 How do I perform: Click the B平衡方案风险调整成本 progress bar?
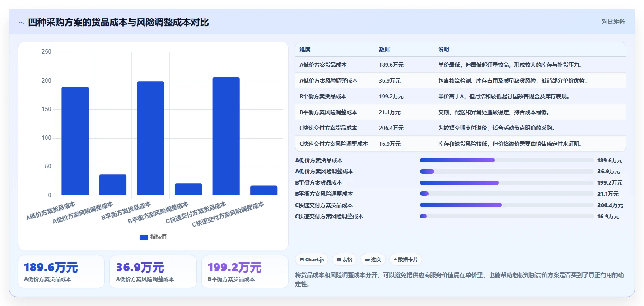[507, 194]
